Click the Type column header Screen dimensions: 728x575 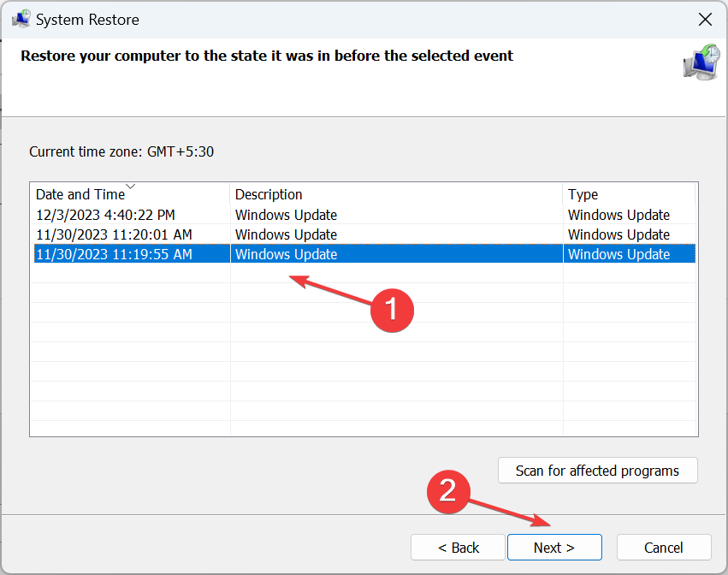(x=583, y=194)
